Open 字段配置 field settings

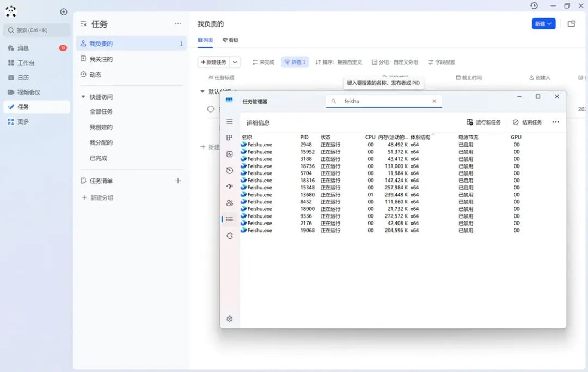442,62
